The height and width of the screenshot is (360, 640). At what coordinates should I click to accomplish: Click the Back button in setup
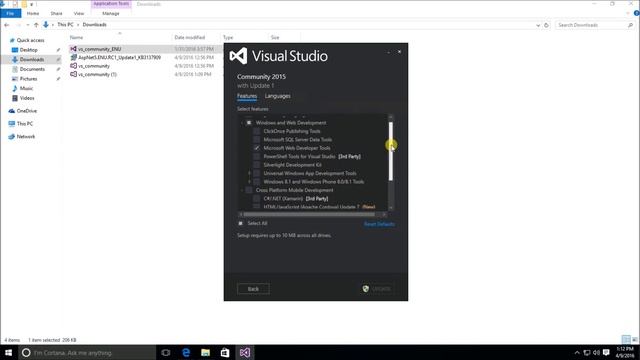point(253,289)
